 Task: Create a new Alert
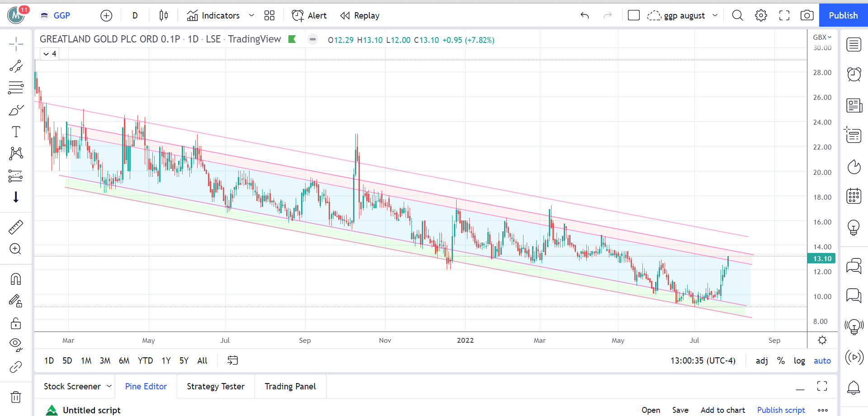[309, 15]
